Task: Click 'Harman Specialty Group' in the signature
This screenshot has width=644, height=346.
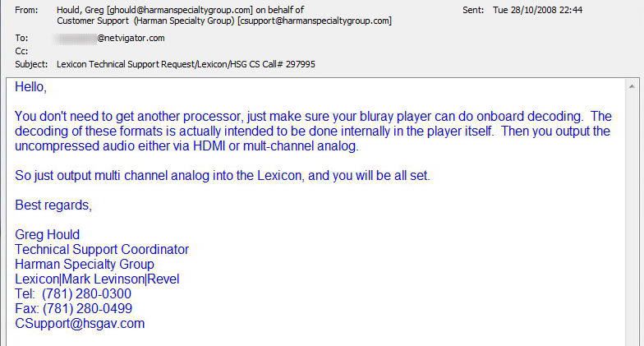Action: coord(85,265)
